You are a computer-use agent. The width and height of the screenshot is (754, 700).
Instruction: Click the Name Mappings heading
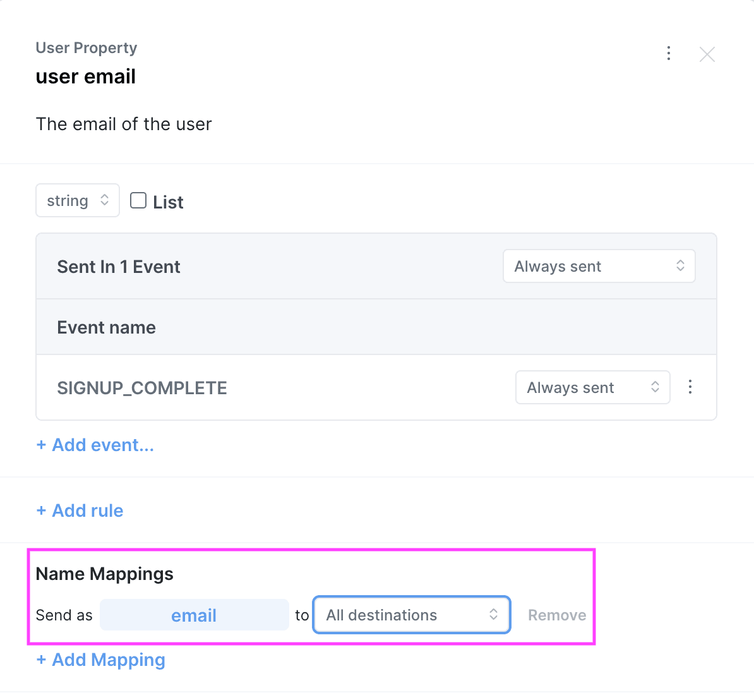(105, 574)
